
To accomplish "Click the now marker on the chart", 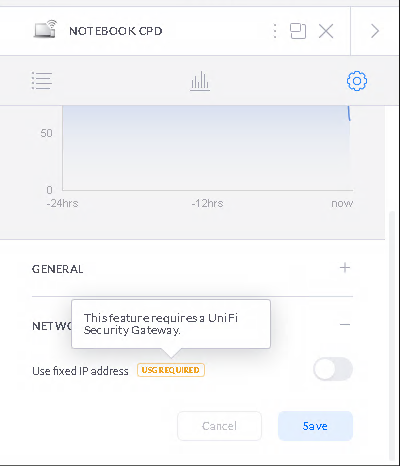I will [342, 203].
